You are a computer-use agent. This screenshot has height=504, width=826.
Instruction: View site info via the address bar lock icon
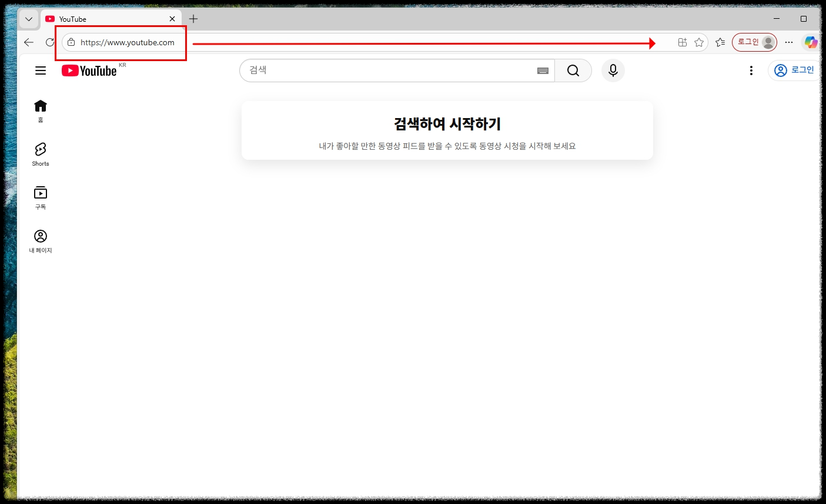tap(71, 42)
